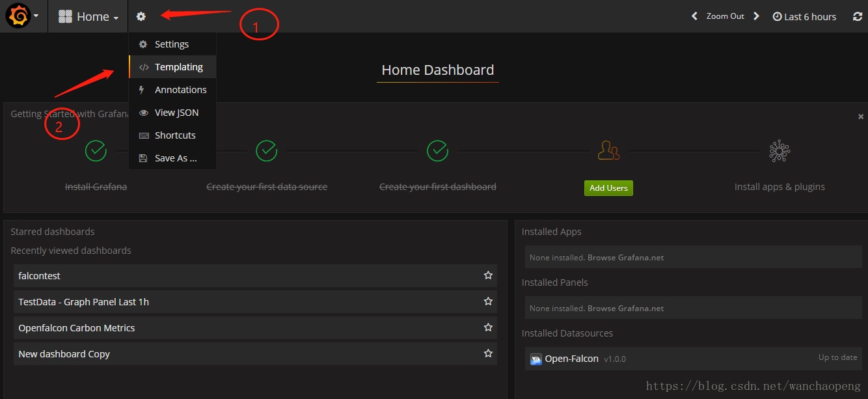868x399 pixels.
Task: Open TestData - Graph Panel Last 1h
Action: tap(255, 302)
